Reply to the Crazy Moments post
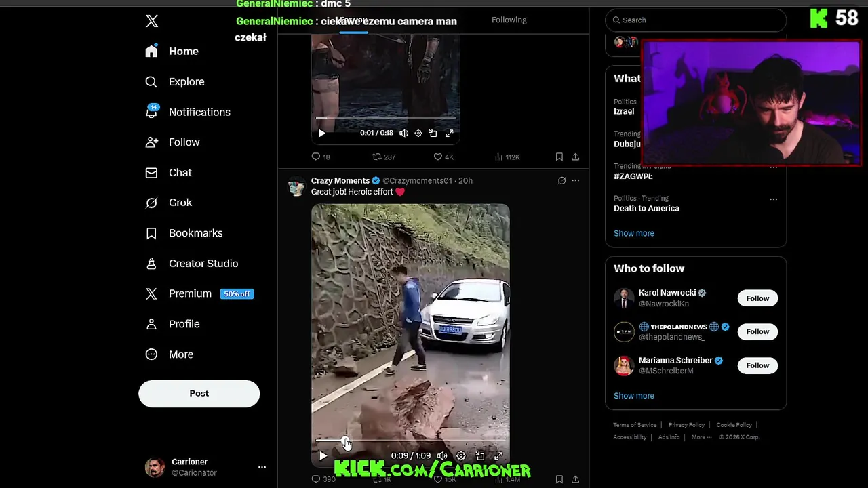 323,479
